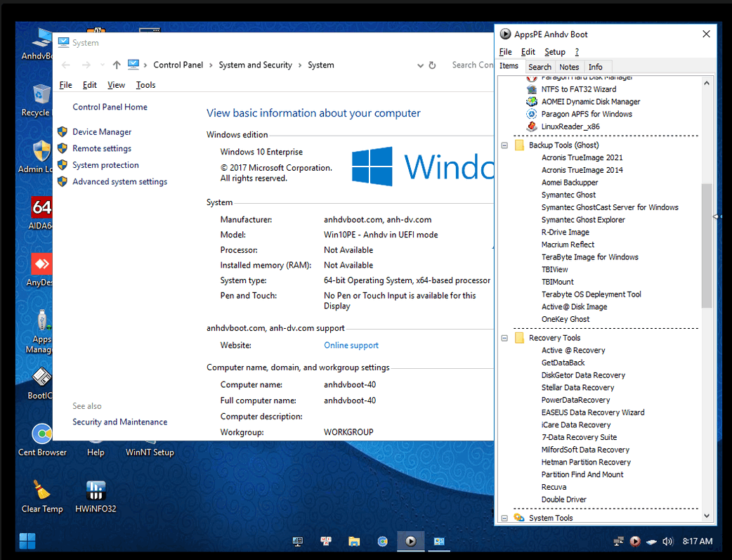Click the System window taskbar icon
The height and width of the screenshot is (560, 732).
click(439, 541)
